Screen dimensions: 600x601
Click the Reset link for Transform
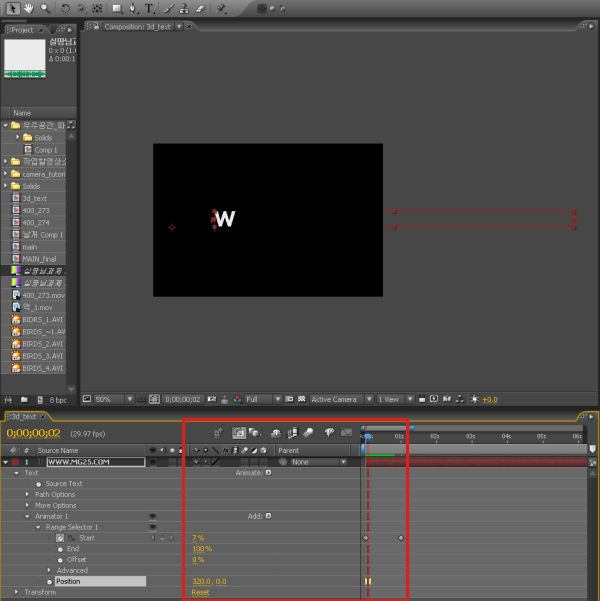(201, 593)
